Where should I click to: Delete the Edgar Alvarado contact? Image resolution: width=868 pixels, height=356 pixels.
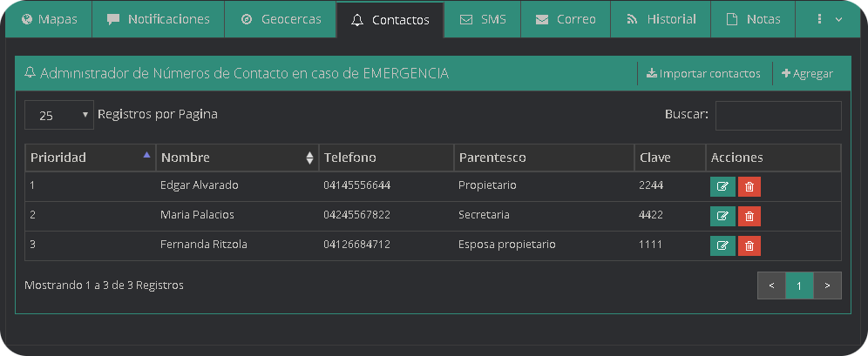(x=749, y=187)
